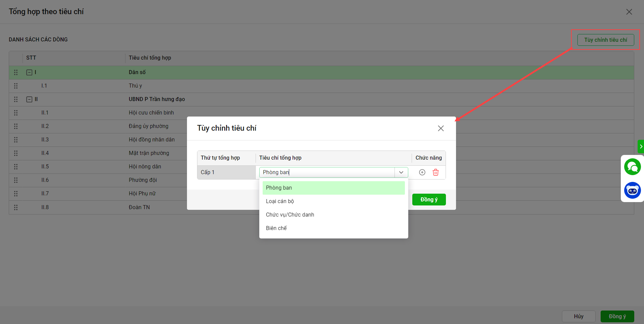Grab the drag handle for Dân số row

(16, 72)
